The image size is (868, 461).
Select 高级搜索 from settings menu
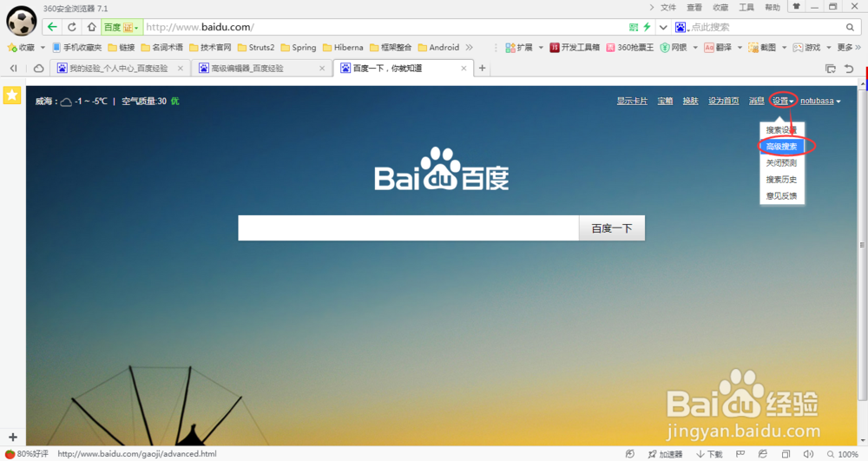782,147
